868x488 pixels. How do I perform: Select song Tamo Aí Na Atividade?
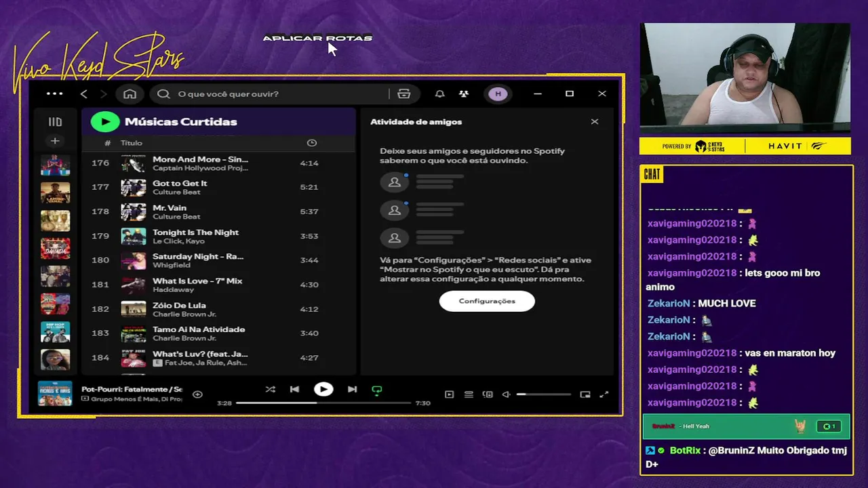coord(218,334)
